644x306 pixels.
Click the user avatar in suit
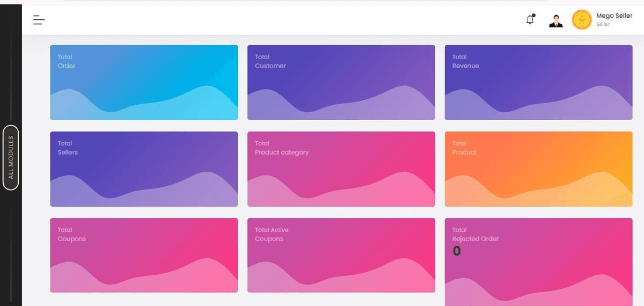(x=556, y=21)
